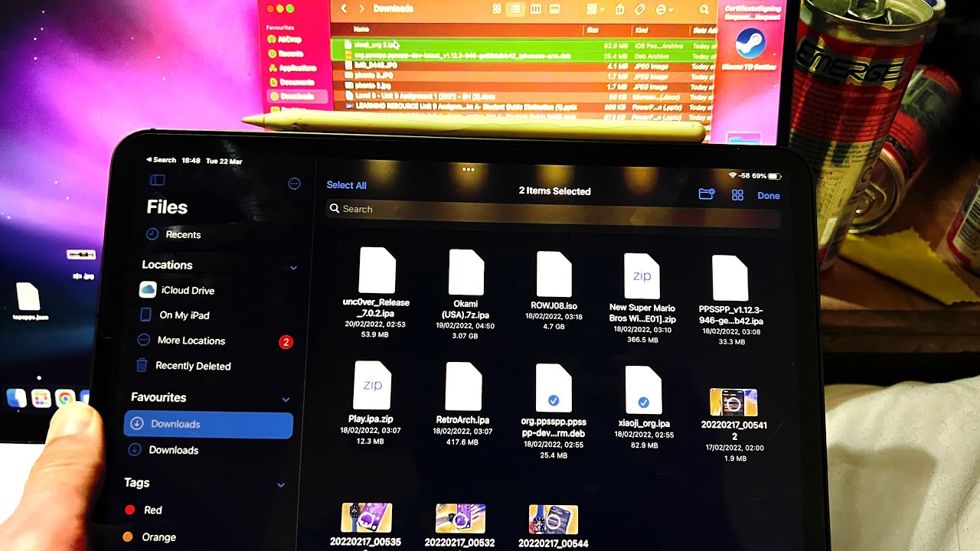Viewport: 980px width, 551px height.
Task: Click Search magnifier in Mac Finder toolbar
Action: point(704,9)
